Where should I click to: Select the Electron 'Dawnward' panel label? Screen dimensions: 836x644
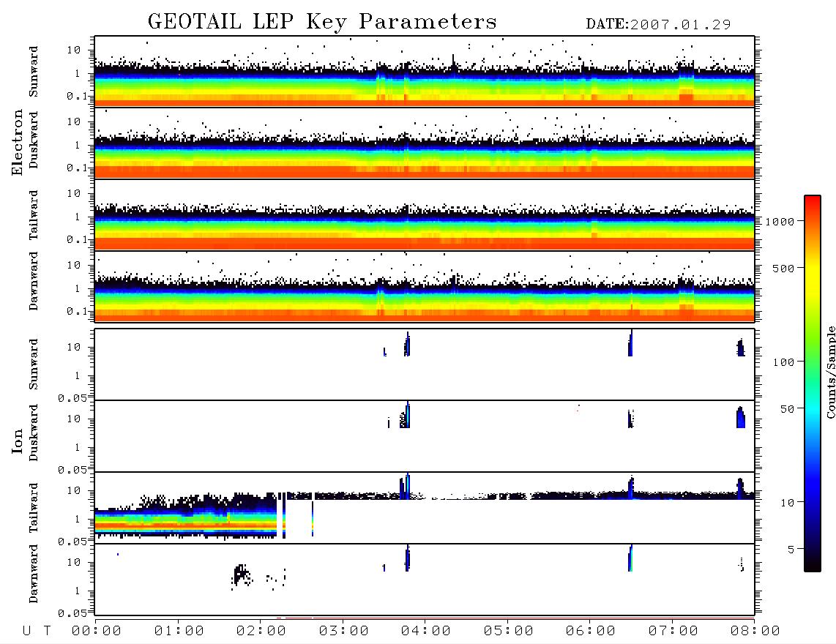(34, 281)
